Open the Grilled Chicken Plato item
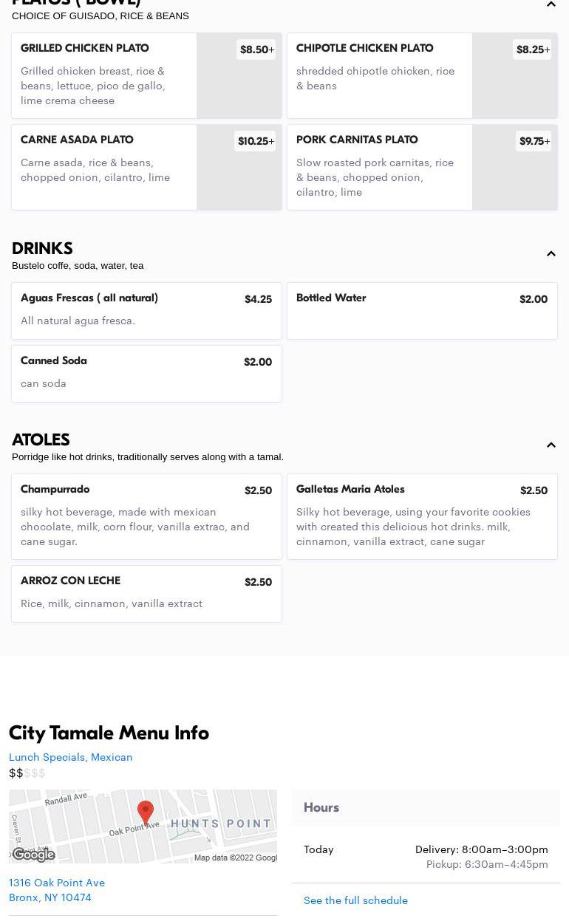 [103, 75]
